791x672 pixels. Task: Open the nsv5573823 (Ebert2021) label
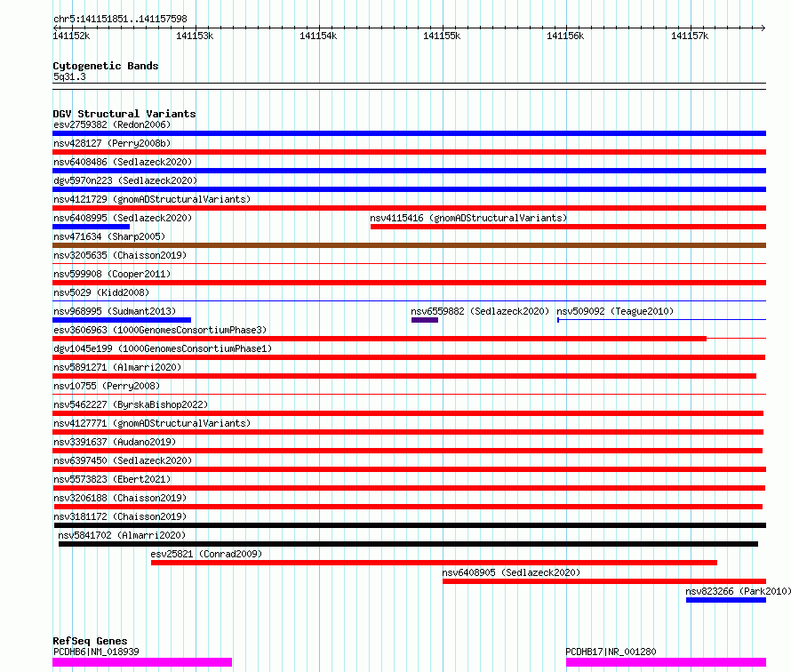pos(112,479)
